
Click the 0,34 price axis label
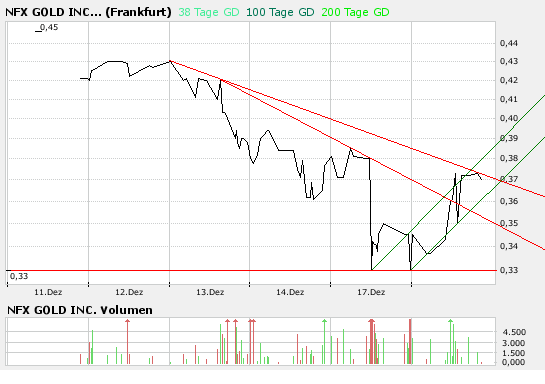point(509,246)
